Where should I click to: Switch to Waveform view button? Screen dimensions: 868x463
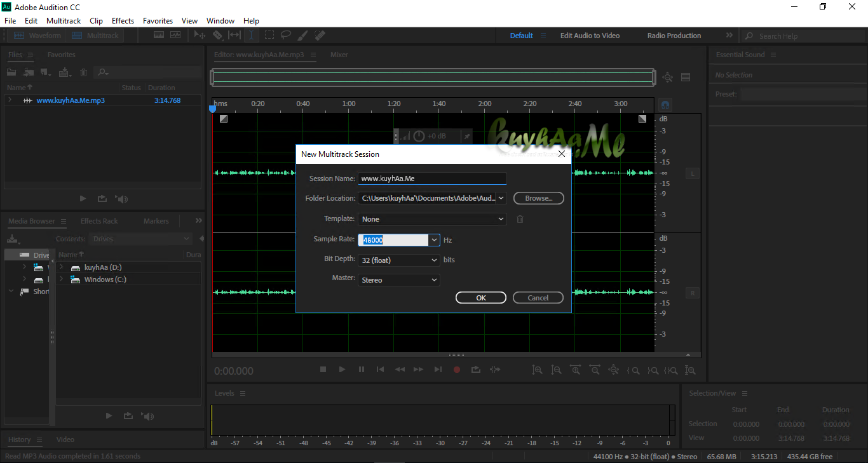coord(37,36)
